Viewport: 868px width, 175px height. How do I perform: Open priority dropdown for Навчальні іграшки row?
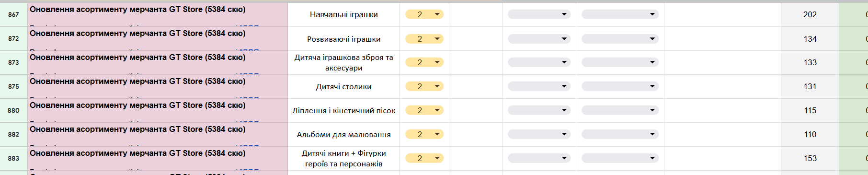[x=424, y=14]
